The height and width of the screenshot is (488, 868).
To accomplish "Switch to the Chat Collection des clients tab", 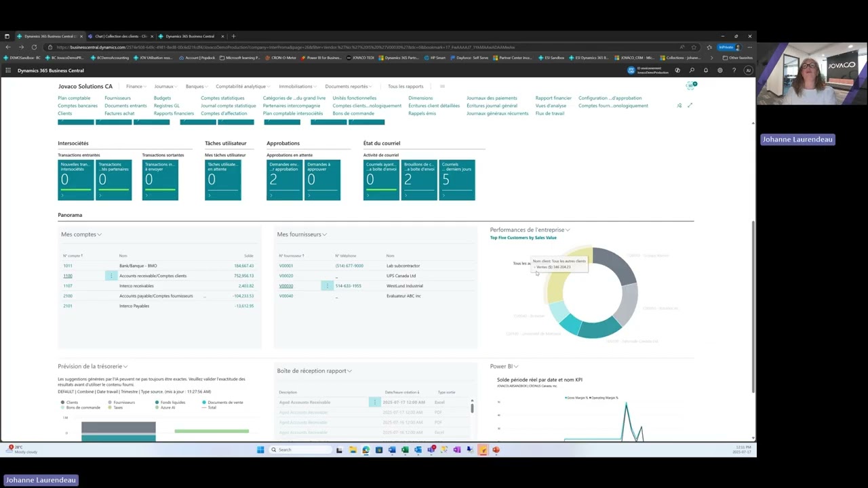I will coord(121,36).
